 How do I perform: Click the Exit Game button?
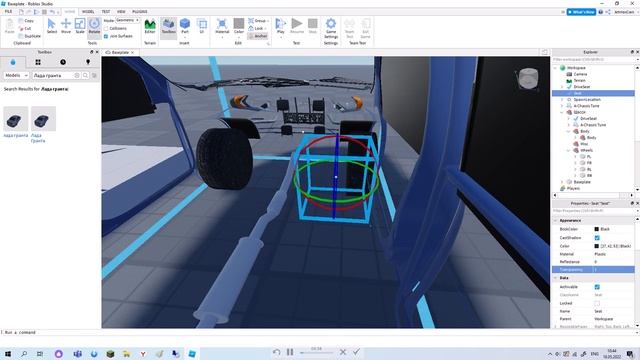[366, 28]
